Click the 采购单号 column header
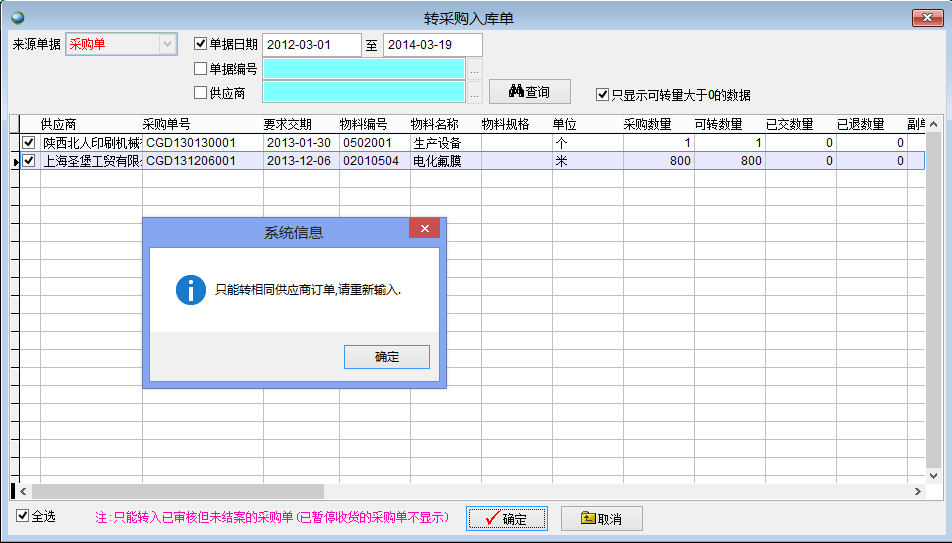The image size is (952, 543). point(166,124)
